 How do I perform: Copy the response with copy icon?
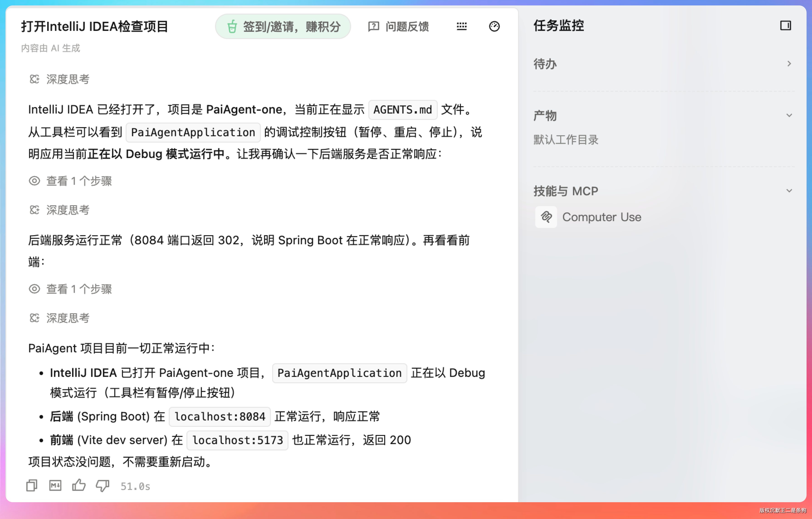point(32,486)
